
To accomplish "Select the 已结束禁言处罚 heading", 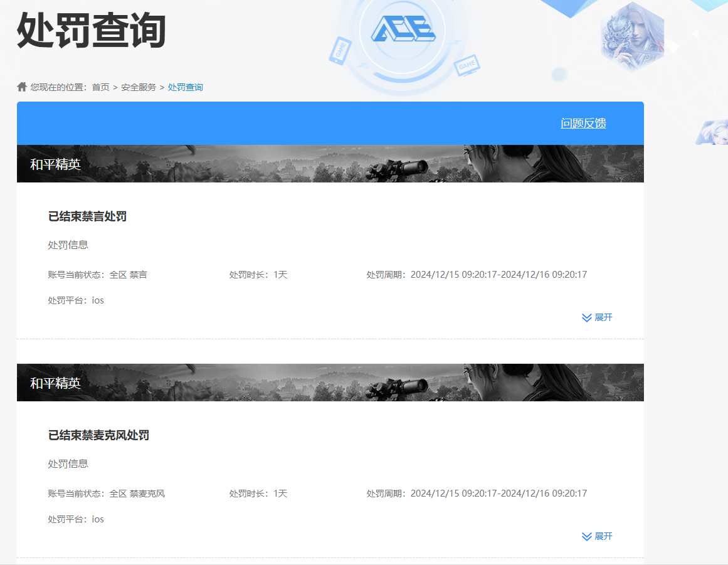I will click(x=87, y=217).
